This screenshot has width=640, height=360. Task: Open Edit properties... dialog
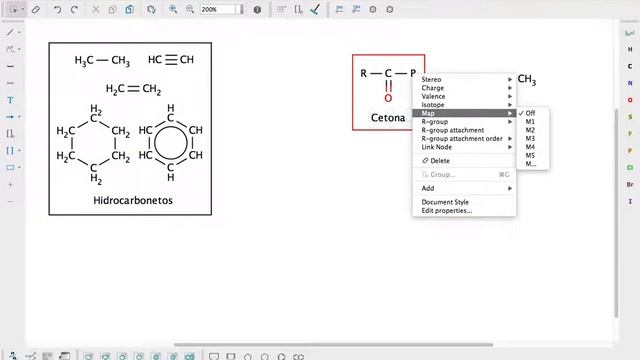pyautogui.click(x=464, y=211)
